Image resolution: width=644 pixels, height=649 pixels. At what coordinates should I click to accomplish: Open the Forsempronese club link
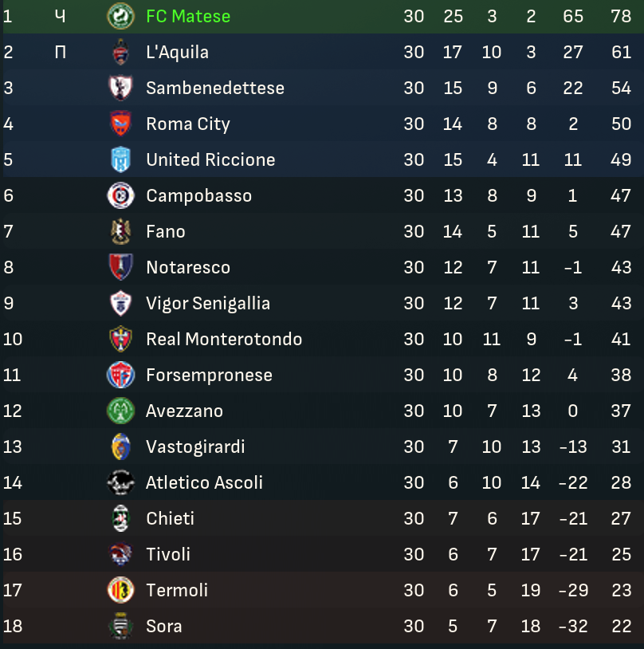tap(209, 375)
